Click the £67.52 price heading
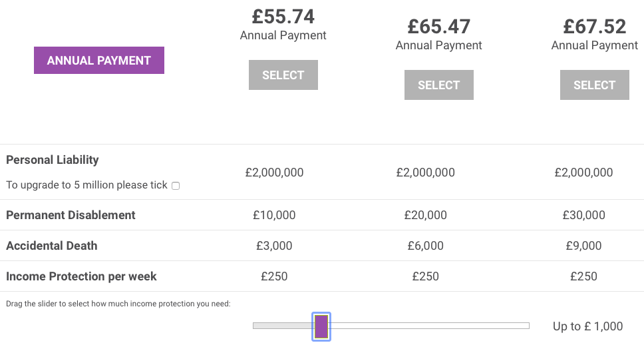The width and height of the screenshot is (644, 343). coord(595,27)
